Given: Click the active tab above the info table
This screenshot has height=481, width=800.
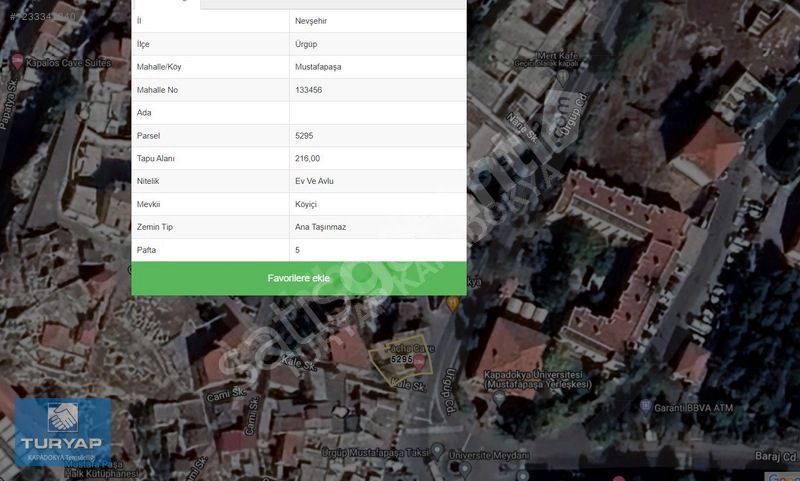Looking at the screenshot, I should coord(166,4).
